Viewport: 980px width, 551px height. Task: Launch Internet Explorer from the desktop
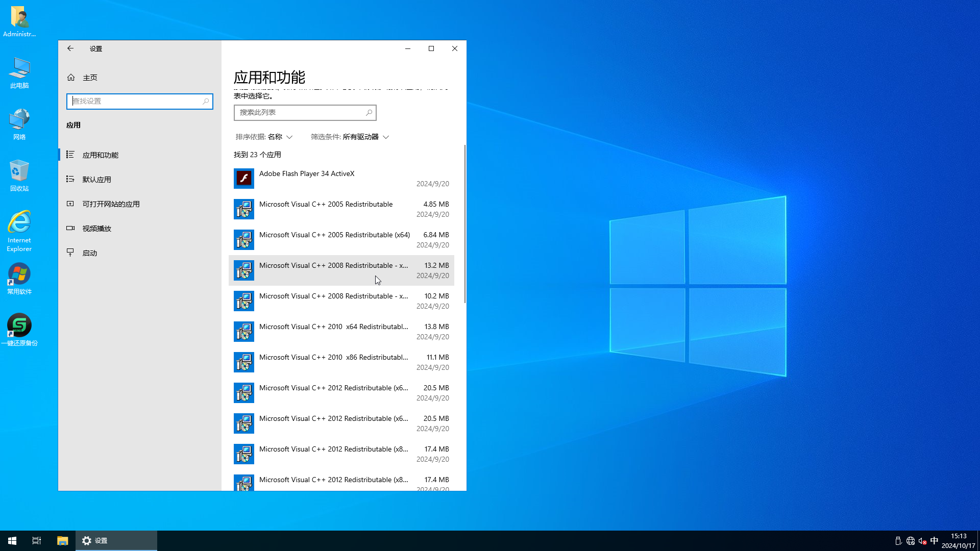point(19,231)
